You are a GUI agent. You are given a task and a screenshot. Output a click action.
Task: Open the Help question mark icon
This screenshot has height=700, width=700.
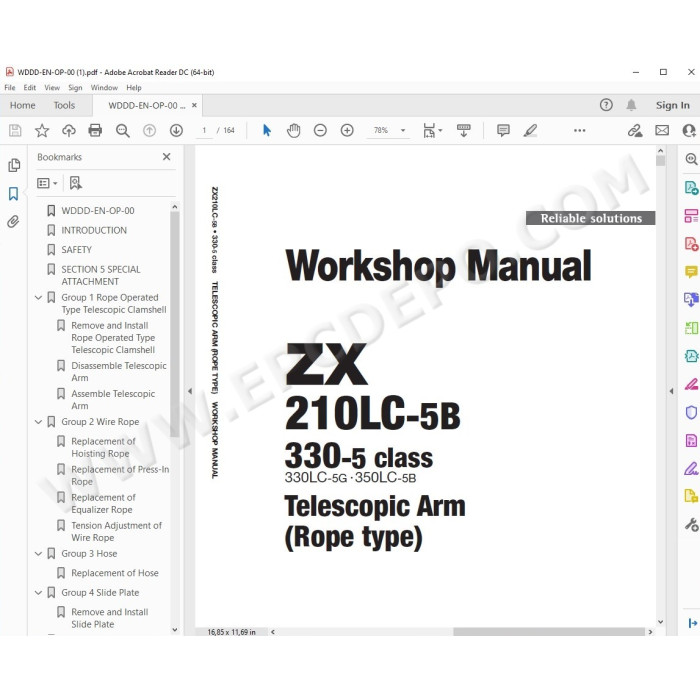coord(606,105)
